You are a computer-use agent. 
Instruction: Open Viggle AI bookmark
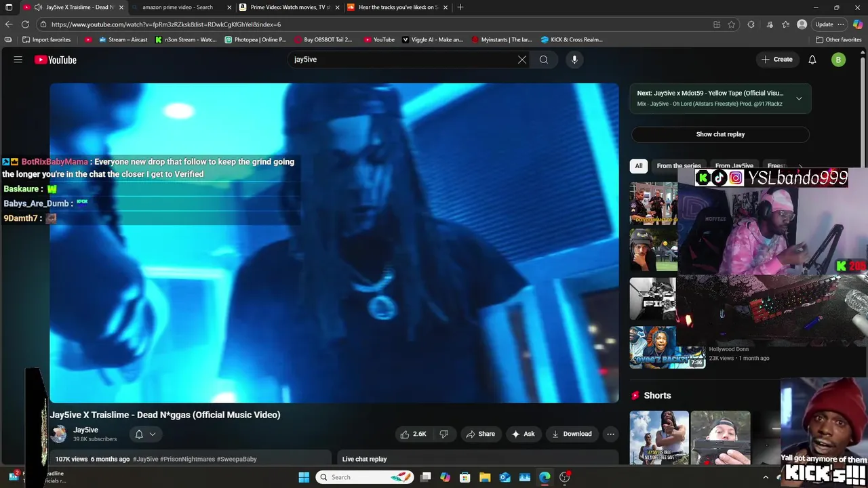pos(433,40)
